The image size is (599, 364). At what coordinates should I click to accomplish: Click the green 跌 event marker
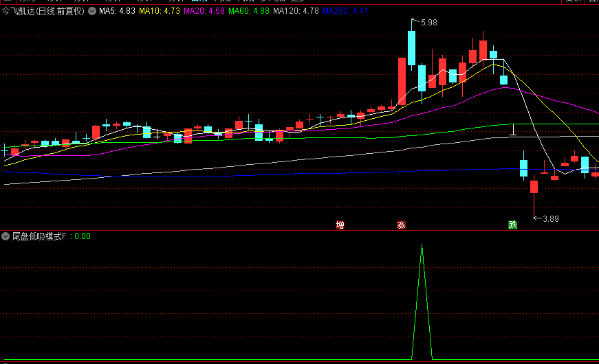point(512,225)
